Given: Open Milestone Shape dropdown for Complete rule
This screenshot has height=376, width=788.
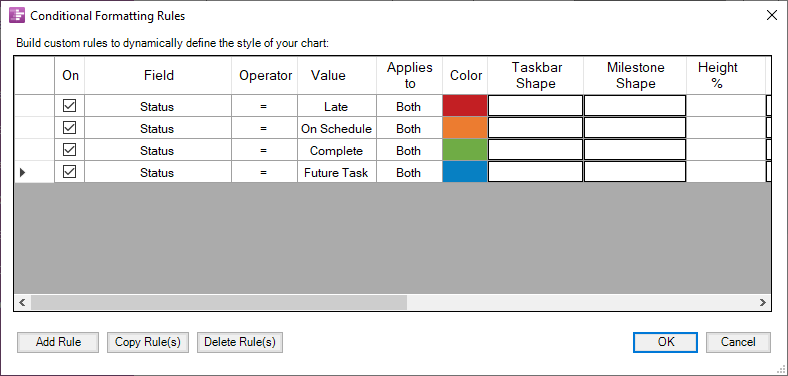Looking at the screenshot, I should (x=635, y=150).
